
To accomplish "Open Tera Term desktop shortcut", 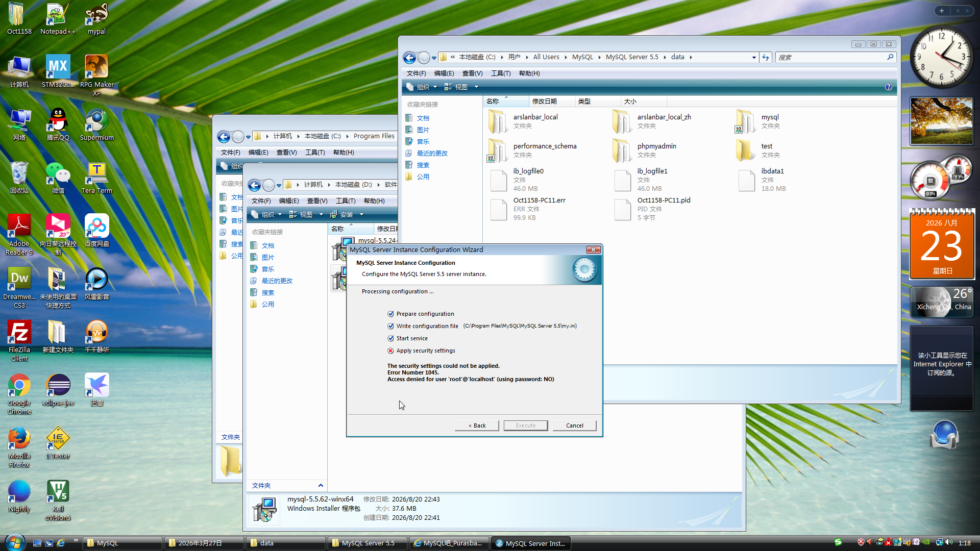I will coord(96,178).
